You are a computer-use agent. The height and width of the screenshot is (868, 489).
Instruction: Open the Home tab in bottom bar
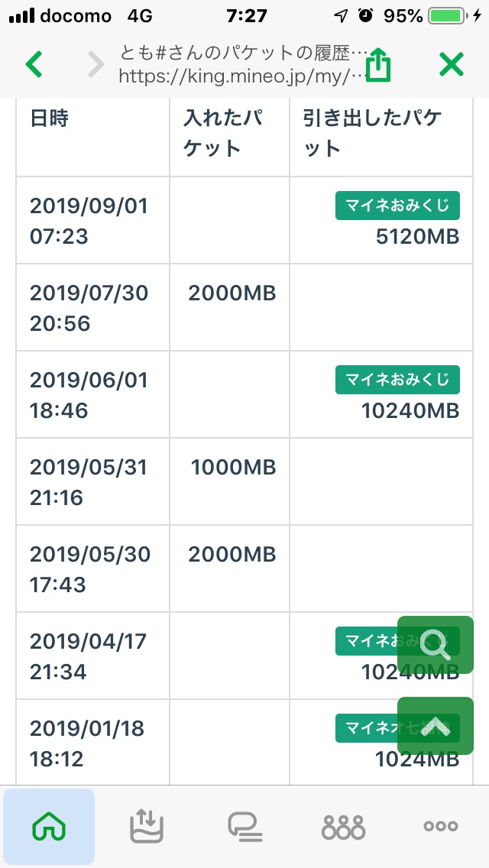tap(49, 826)
